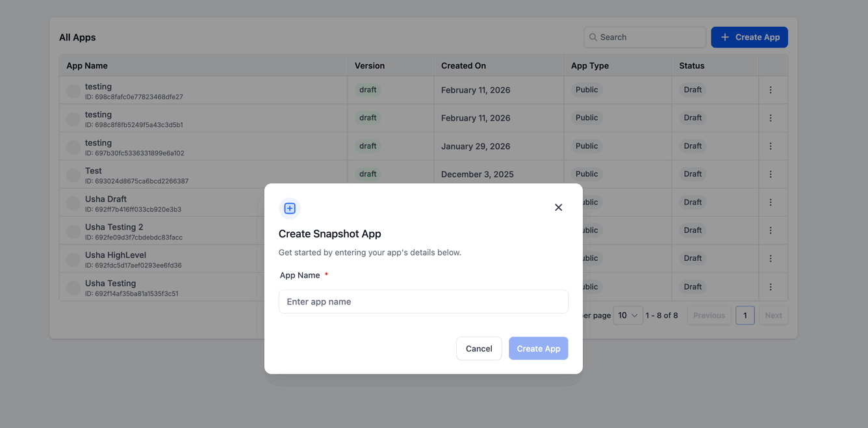
Task: Go to the Next page of apps
Action: tap(773, 315)
